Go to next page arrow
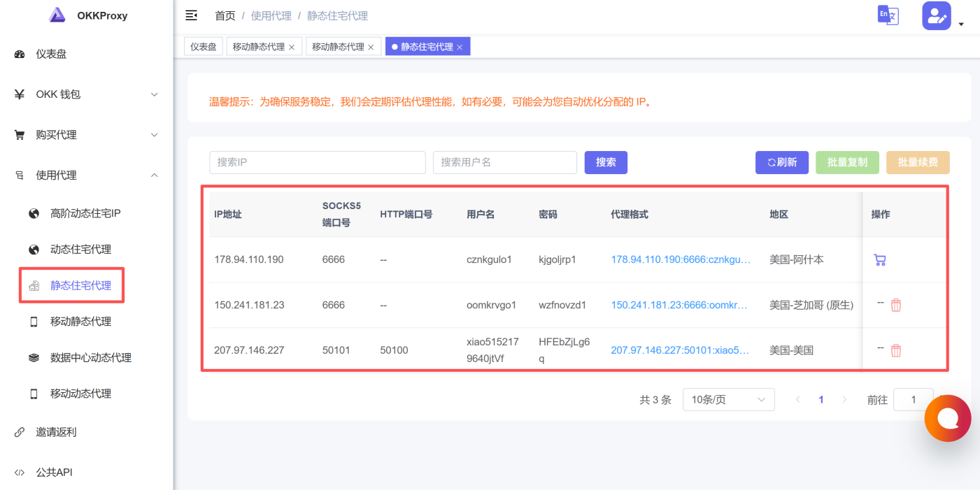The width and height of the screenshot is (980, 490). [844, 400]
